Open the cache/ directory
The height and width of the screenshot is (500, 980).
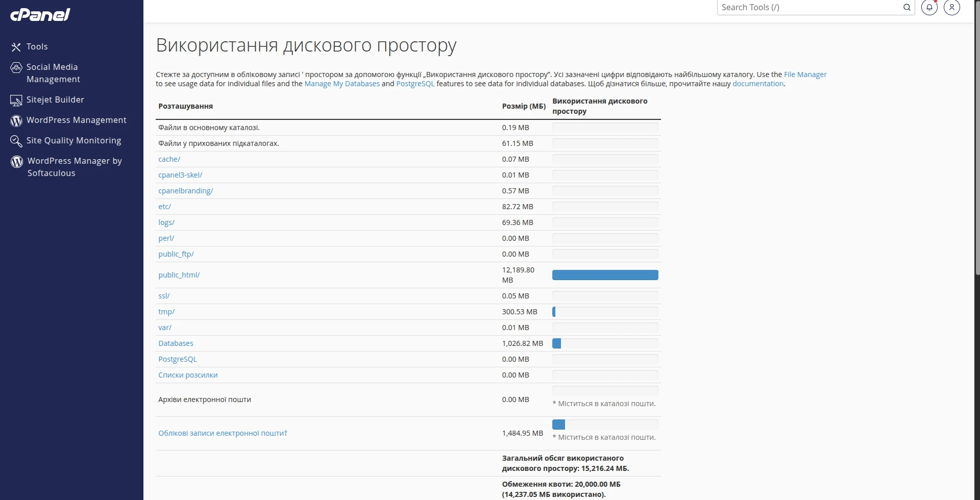point(169,159)
